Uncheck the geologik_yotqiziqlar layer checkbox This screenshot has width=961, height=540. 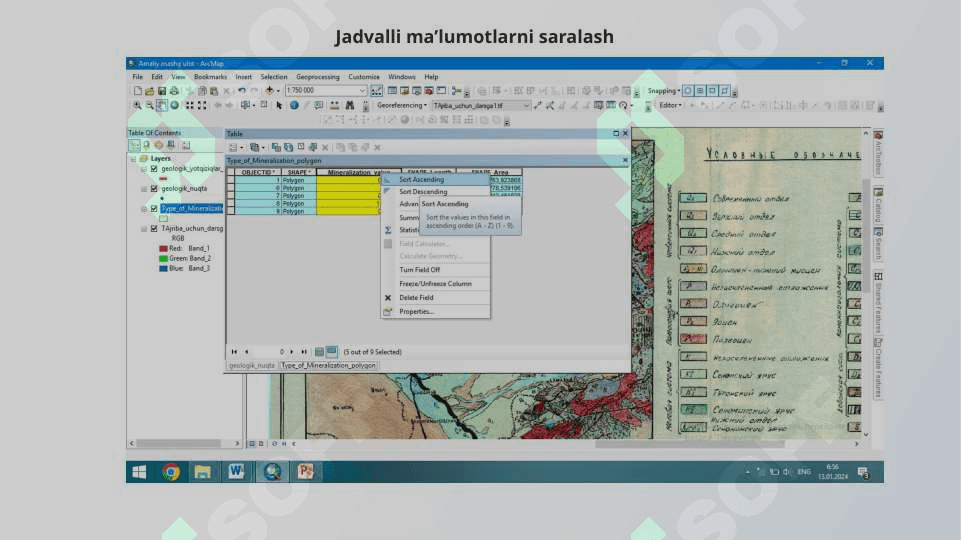[154, 169]
